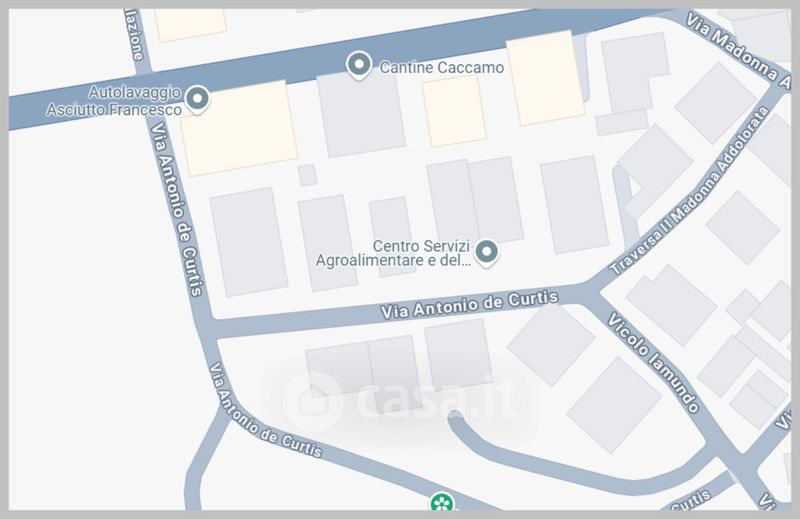
Task: Select the large yellow building near Autolavaggio
Action: pyautogui.click(x=239, y=129)
